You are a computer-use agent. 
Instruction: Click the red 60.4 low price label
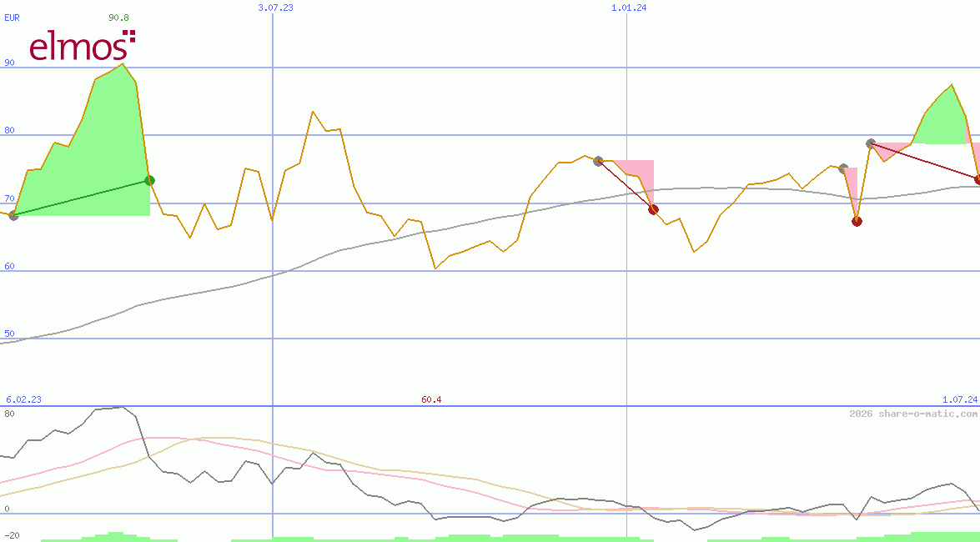(431, 399)
